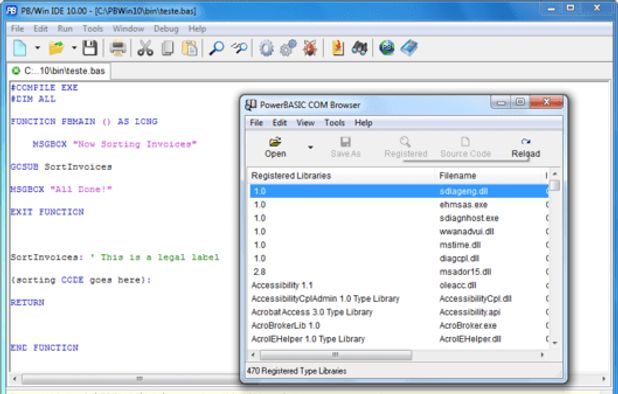Click the code editor horizontal scrollbar thumb

coord(130,379)
